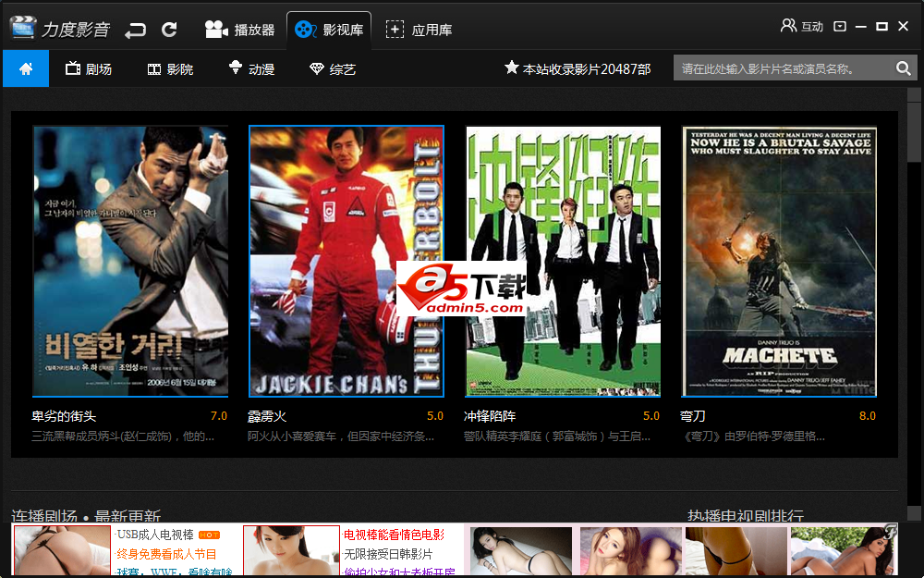This screenshot has height=578, width=924.
Task: Click the vertical scrollbar track
Action: [914, 303]
